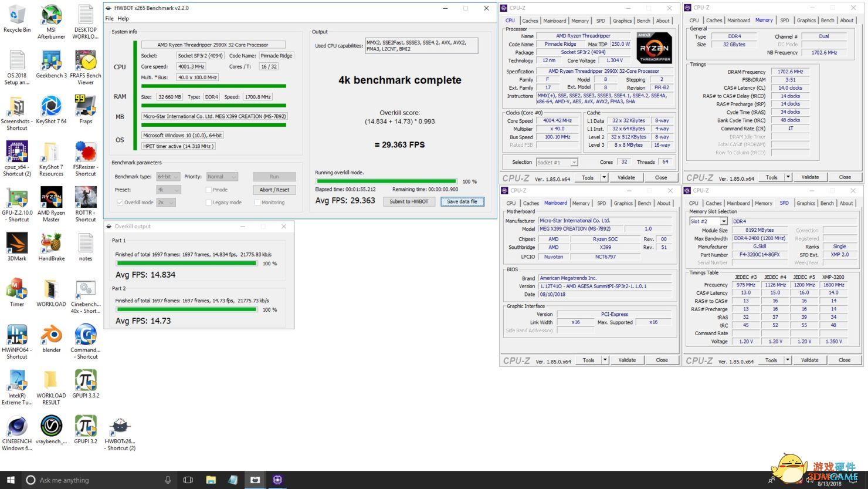Open blender desktop icon

pos(51,339)
